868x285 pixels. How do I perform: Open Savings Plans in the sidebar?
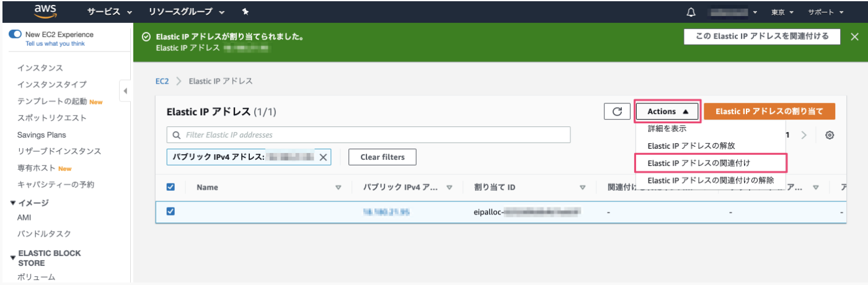point(42,134)
